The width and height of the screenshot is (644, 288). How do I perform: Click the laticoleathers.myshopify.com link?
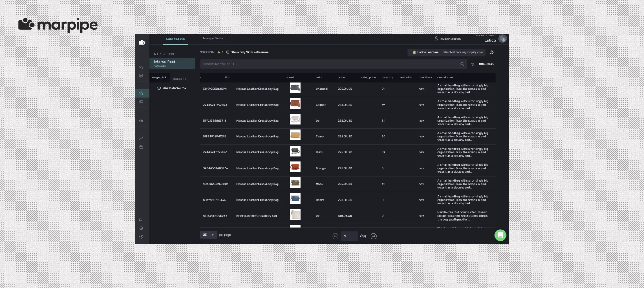[463, 52]
